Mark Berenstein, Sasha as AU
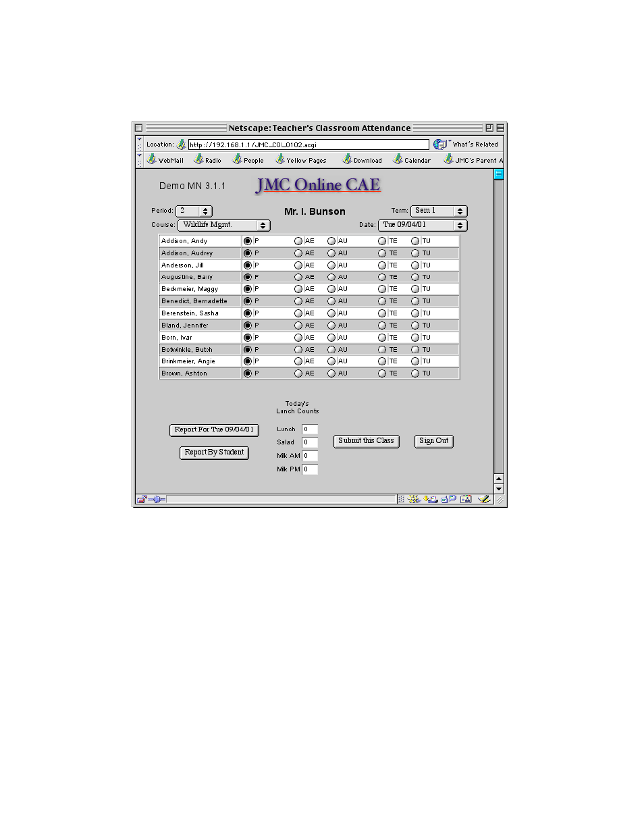The height and width of the screenshot is (834, 644). [x=331, y=313]
